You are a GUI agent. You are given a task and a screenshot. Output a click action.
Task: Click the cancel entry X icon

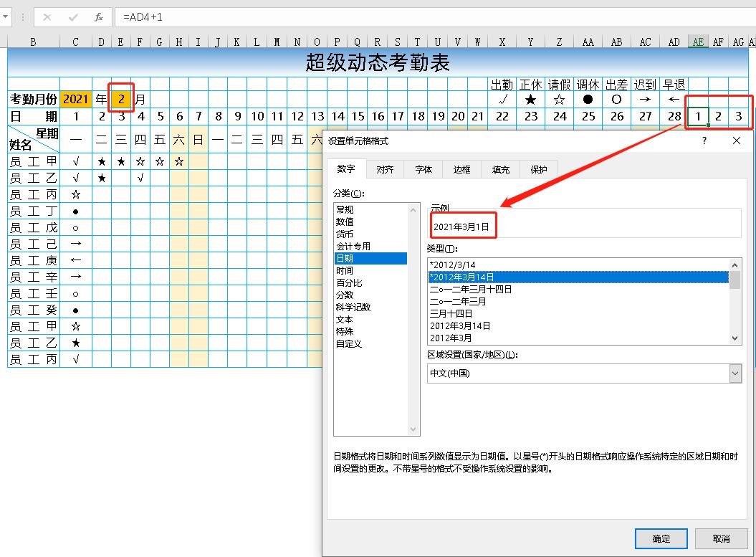[46, 18]
